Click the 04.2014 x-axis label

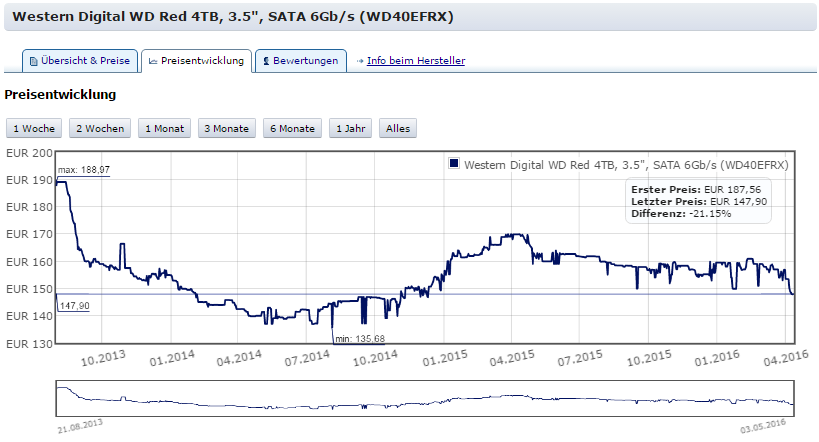tap(239, 359)
